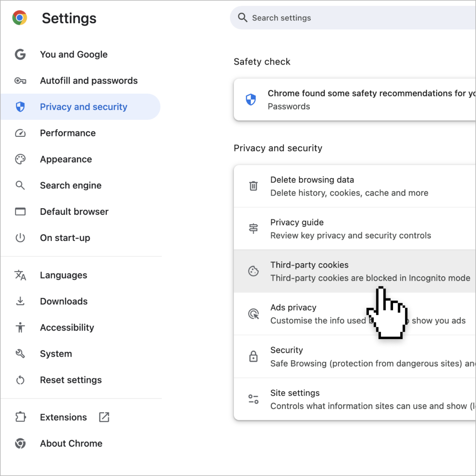The image size is (476, 476).
Task: Click the person icon for Accessibility
Action: point(20,327)
